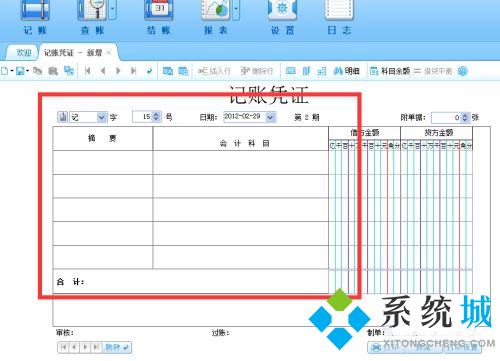Viewport: 500px width, 361px height.
Task: Click 删除行 to delete a row
Action: click(x=257, y=71)
